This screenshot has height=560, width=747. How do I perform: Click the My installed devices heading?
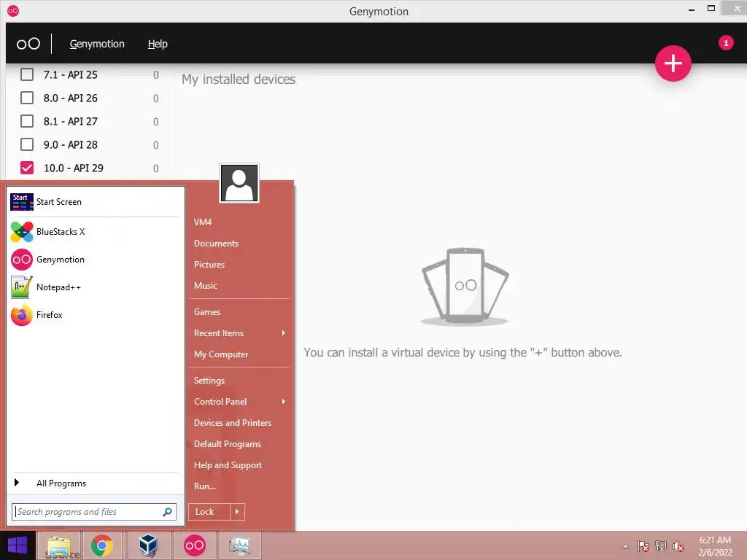pos(239,79)
